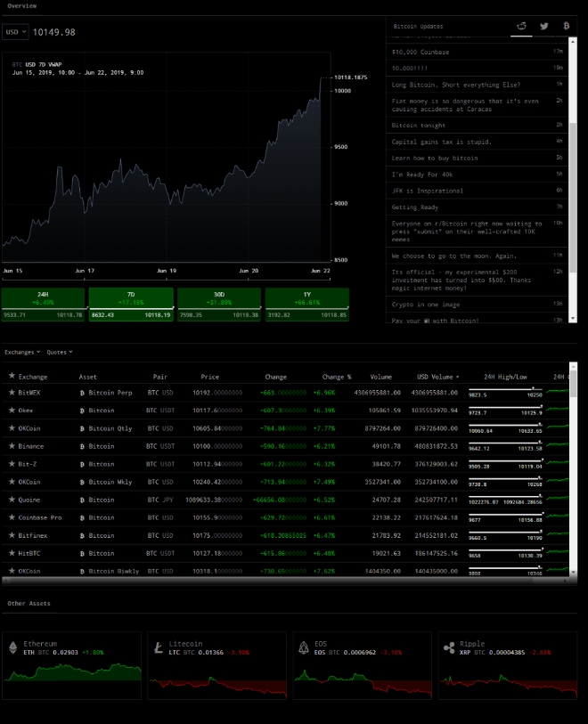588x724 pixels.
Task: Click the BTC USD price chart area
Action: 167,157
